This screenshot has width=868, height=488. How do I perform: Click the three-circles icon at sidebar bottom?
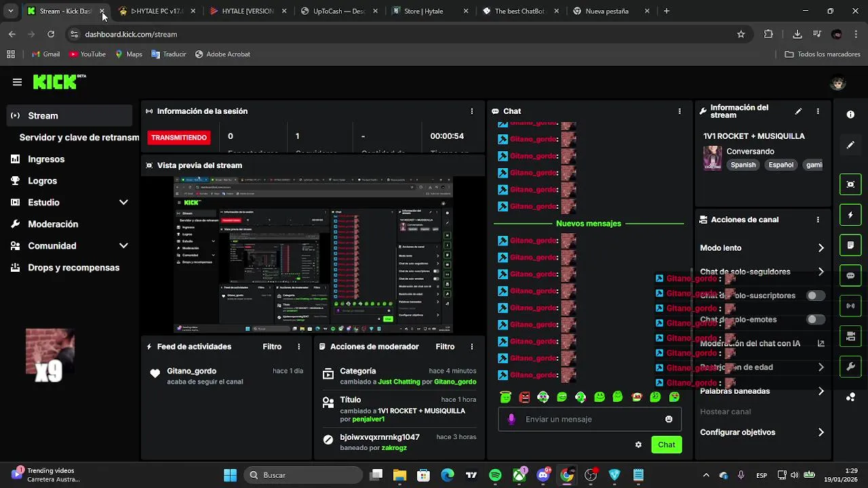click(x=850, y=397)
